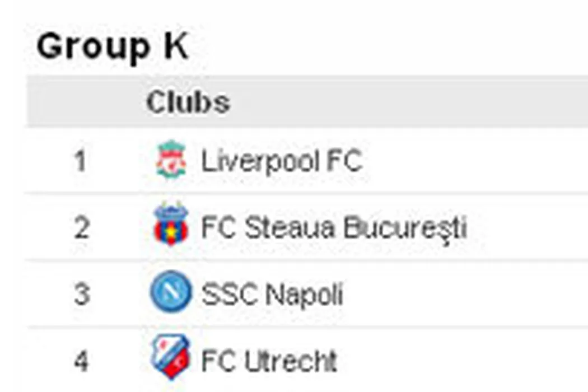Open the Liverpool FC club link
Viewport: 588px width, 392px height.
pos(282,161)
